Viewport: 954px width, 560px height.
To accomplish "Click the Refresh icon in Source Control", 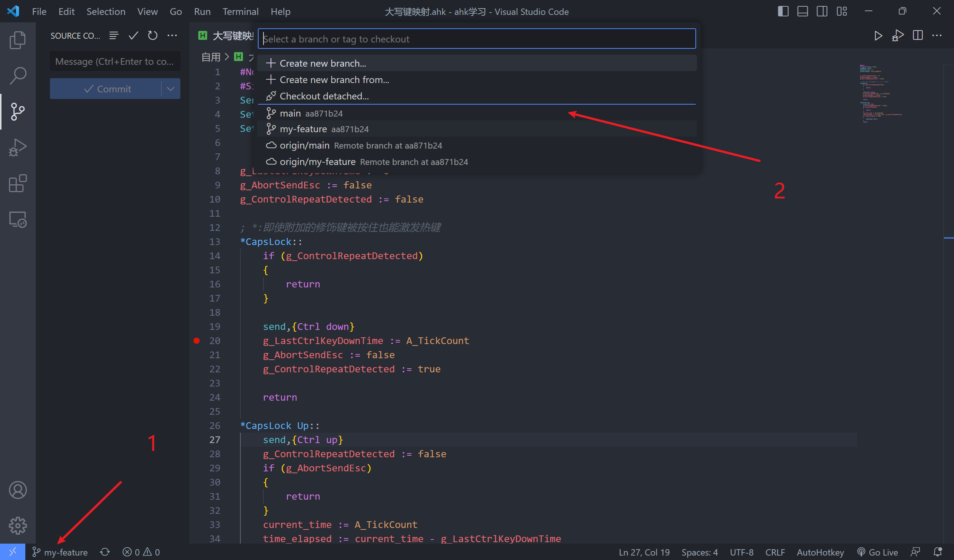I will click(x=152, y=36).
